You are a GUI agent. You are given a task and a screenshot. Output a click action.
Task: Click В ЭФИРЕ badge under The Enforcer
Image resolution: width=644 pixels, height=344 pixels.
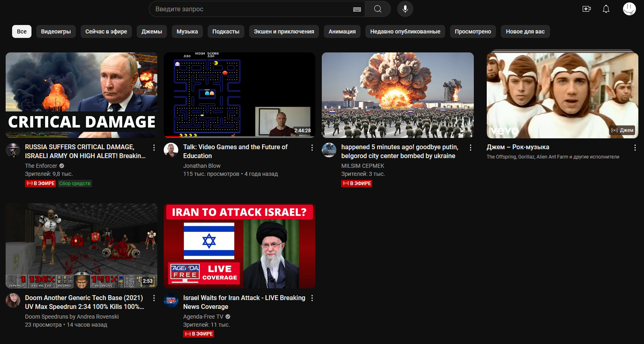coord(41,183)
